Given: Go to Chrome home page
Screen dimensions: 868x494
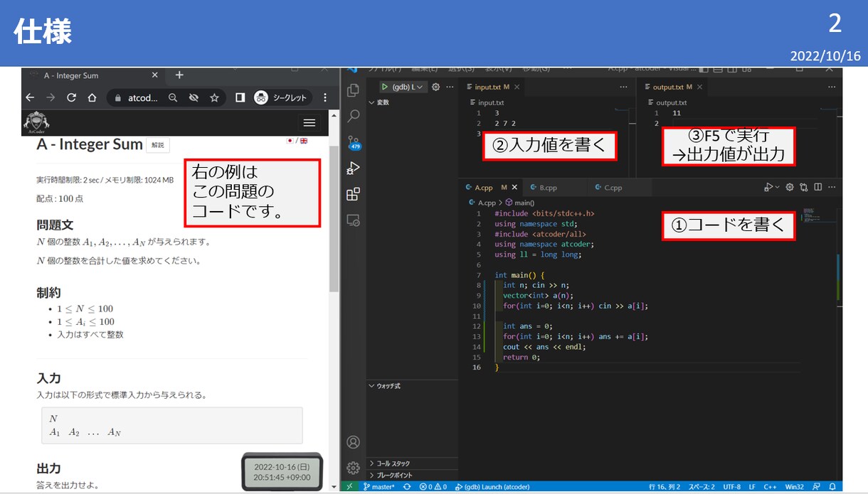Looking at the screenshot, I should (92, 97).
